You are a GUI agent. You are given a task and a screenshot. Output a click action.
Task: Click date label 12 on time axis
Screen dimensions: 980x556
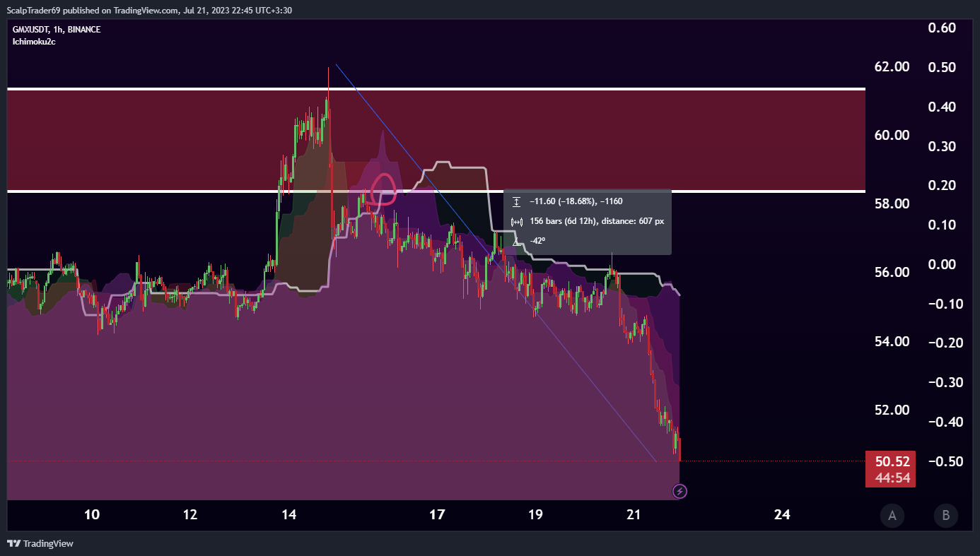click(190, 514)
